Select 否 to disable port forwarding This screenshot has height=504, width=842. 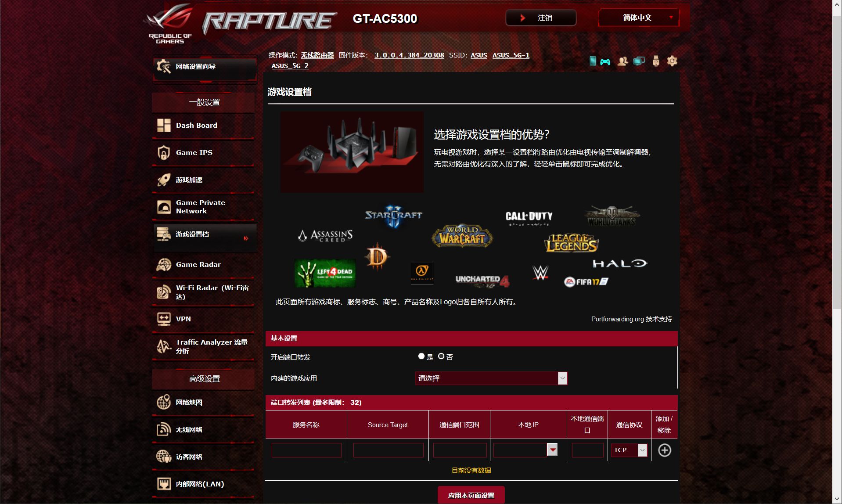click(441, 356)
